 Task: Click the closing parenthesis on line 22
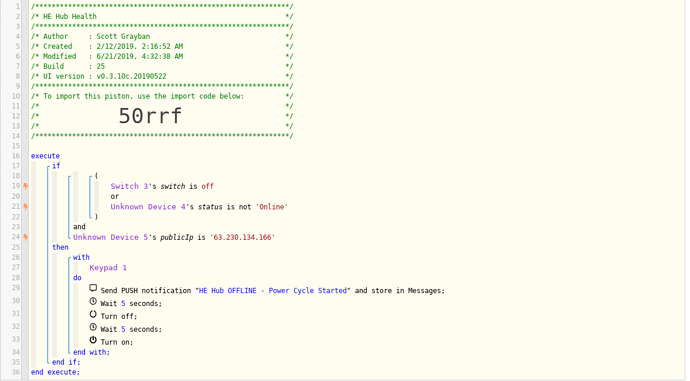pyautogui.click(x=96, y=216)
